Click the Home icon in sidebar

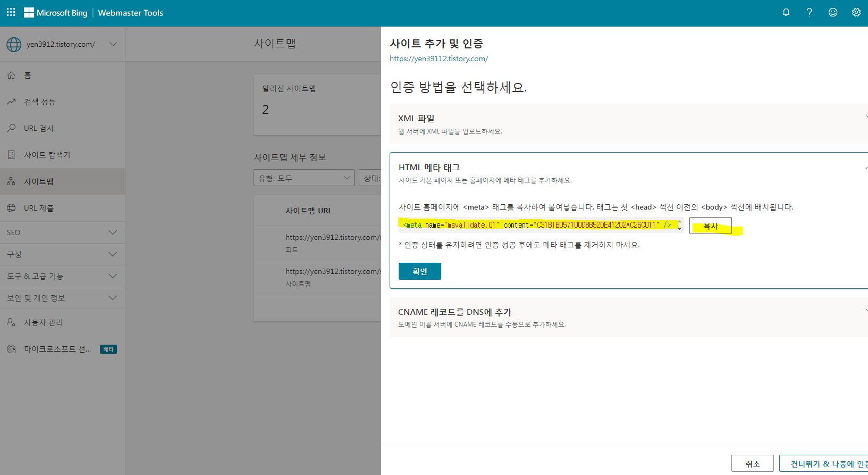tap(11, 76)
